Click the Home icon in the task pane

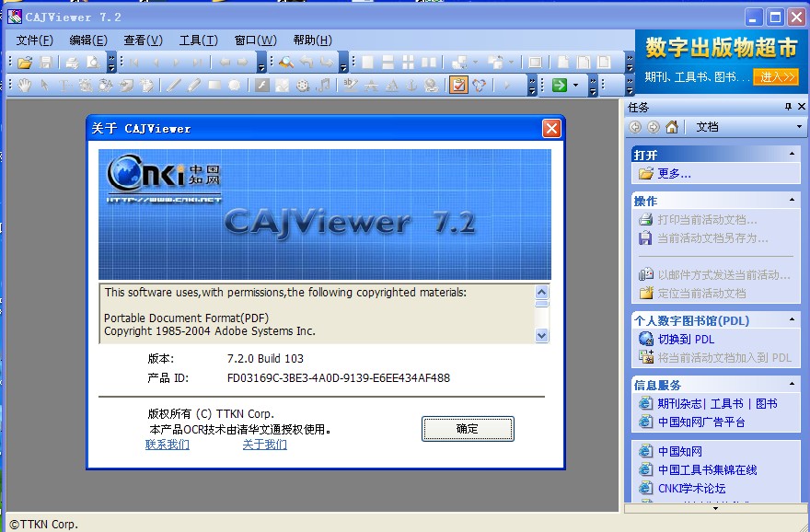coord(672,128)
